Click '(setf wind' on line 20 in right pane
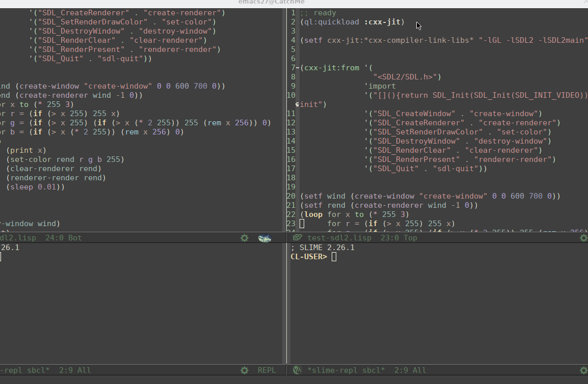This screenshot has width=588, height=384. pos(323,196)
